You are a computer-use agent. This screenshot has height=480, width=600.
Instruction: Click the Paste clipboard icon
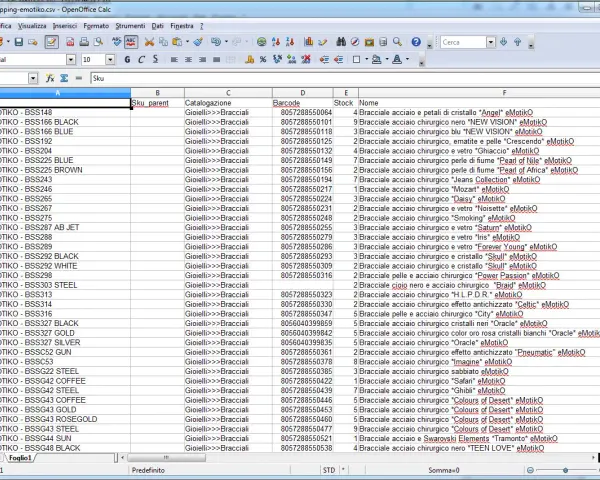tap(177, 42)
